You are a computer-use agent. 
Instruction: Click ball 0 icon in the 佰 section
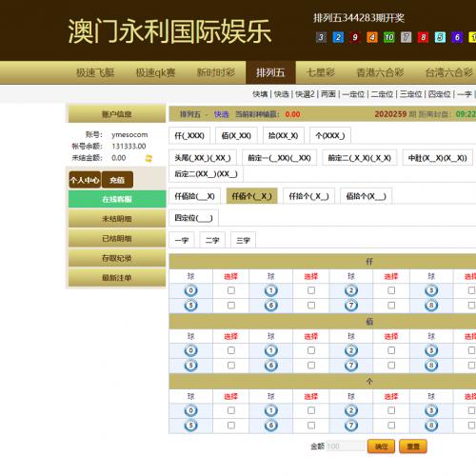(190, 350)
